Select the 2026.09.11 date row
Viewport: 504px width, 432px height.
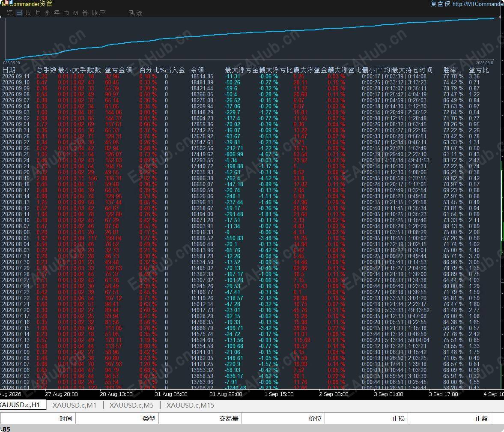coord(16,77)
